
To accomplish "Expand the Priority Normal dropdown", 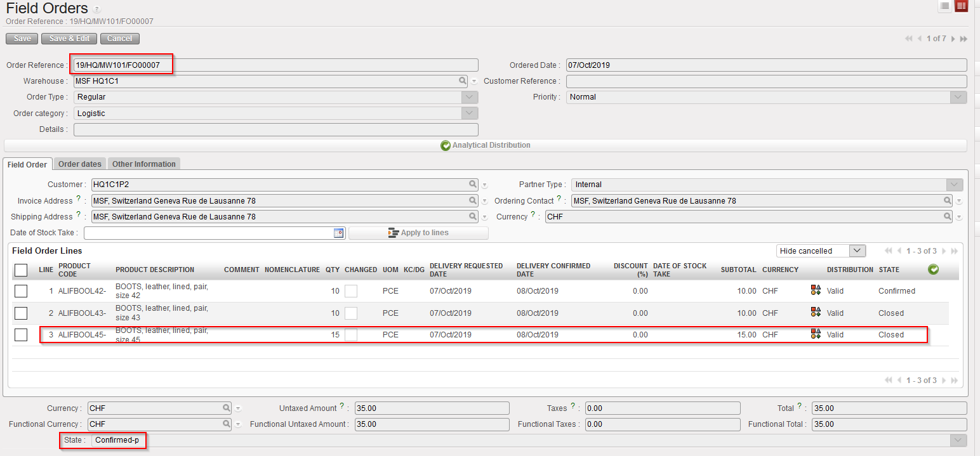I will (x=958, y=97).
